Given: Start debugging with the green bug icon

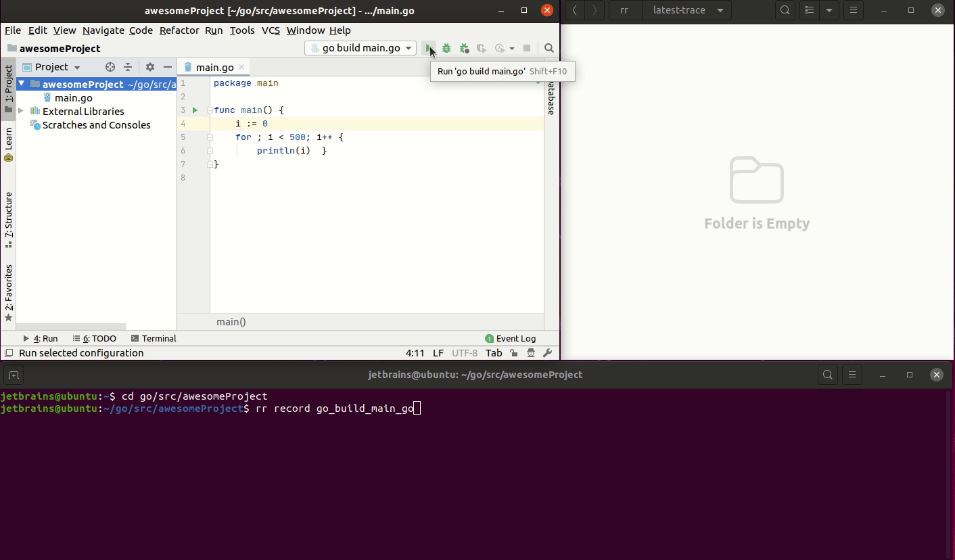Looking at the screenshot, I should click(x=446, y=48).
